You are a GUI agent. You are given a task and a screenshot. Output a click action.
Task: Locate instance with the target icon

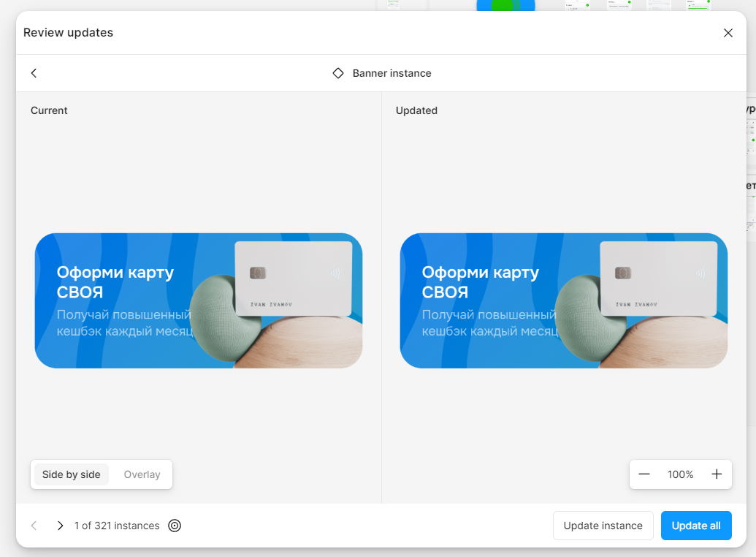[x=175, y=526]
